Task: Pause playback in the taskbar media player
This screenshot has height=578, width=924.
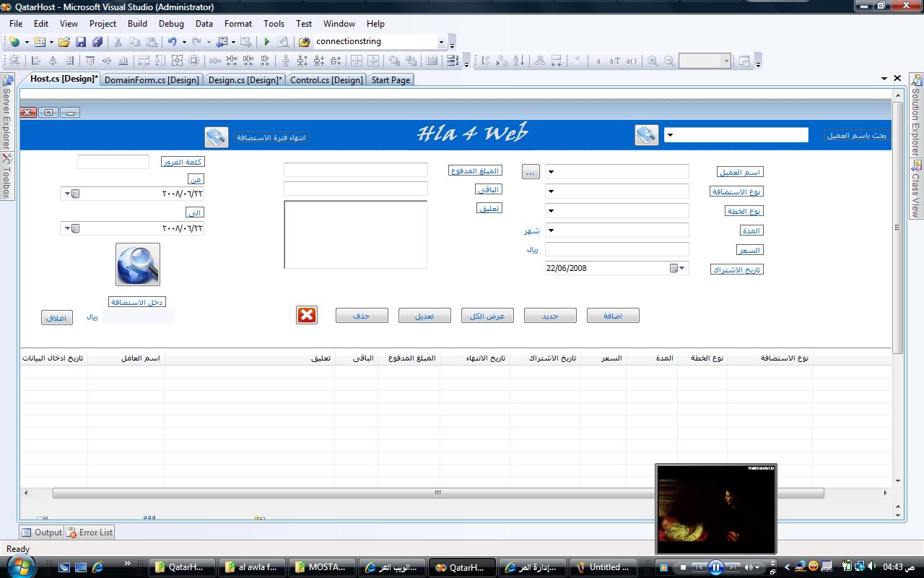Action: [x=715, y=567]
